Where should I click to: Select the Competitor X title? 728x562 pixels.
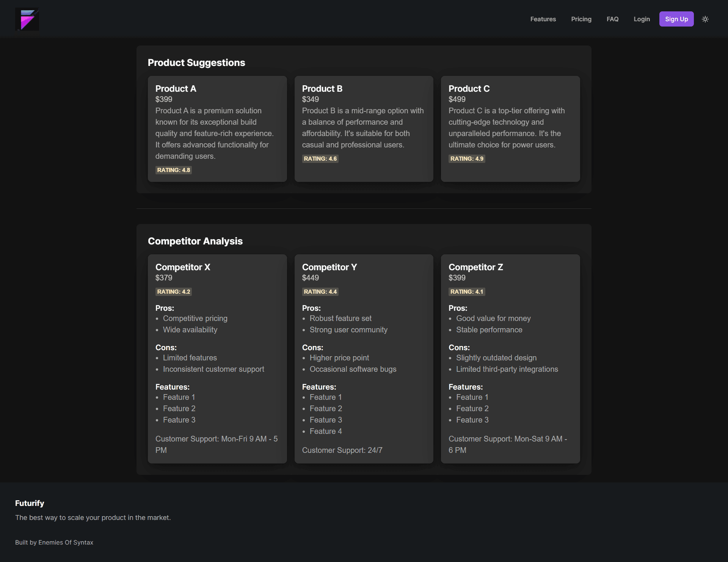[x=183, y=267]
